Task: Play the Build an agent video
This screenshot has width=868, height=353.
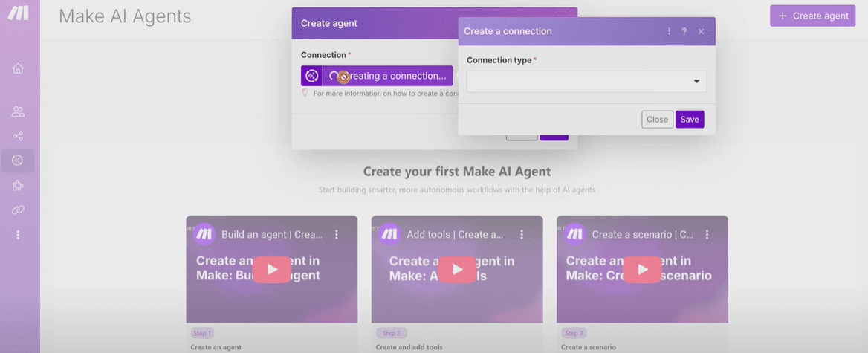Action: (272, 270)
